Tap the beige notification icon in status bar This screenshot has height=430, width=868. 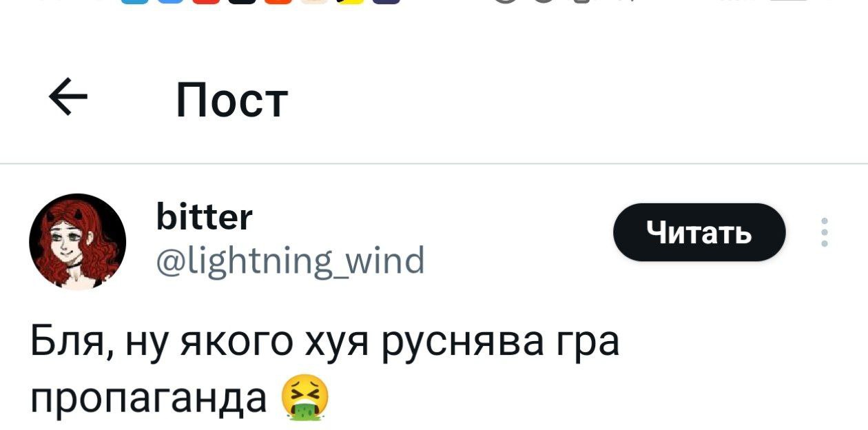[x=314, y=1]
